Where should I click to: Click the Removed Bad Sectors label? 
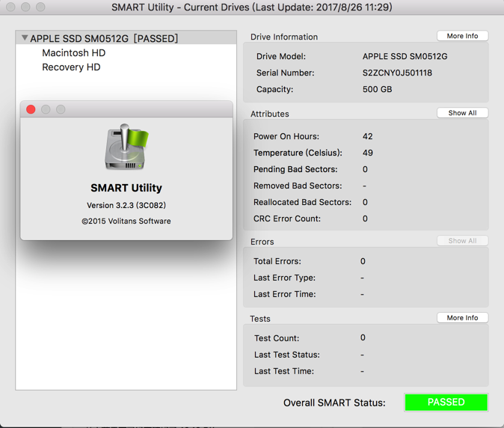click(298, 186)
